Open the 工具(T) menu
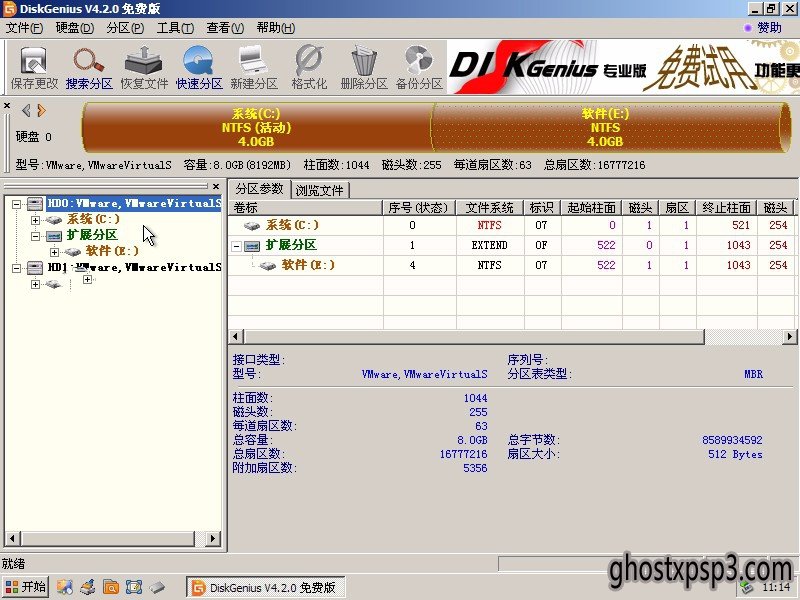The image size is (800, 600). [x=175, y=28]
